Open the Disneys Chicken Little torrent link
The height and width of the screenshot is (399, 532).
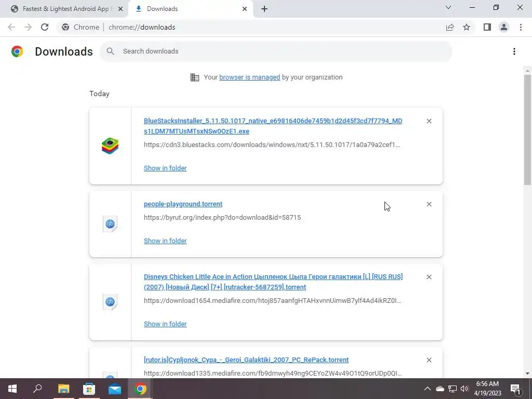pyautogui.click(x=273, y=282)
